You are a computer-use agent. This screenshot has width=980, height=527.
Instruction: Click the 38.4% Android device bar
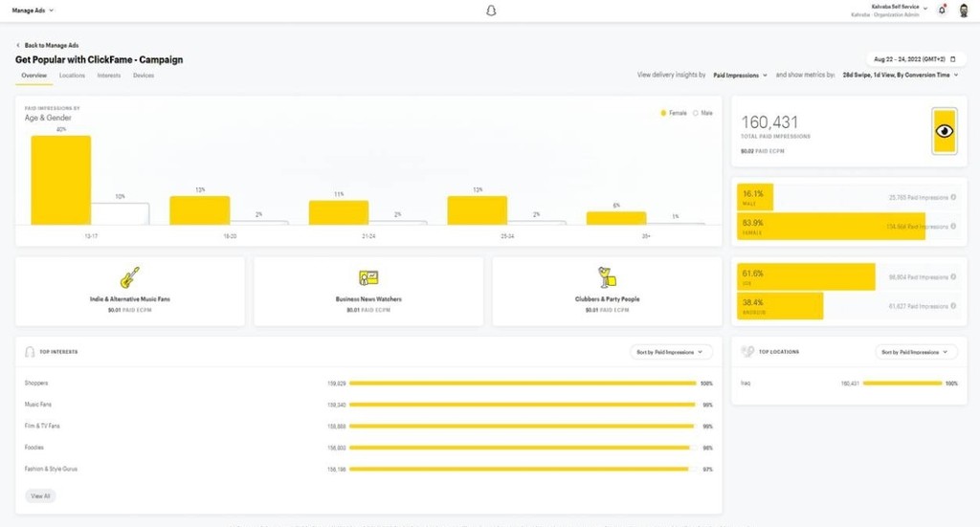click(x=780, y=306)
